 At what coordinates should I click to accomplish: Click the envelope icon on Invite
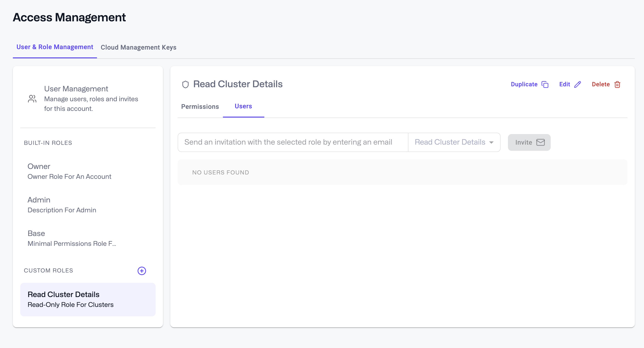pos(541,142)
